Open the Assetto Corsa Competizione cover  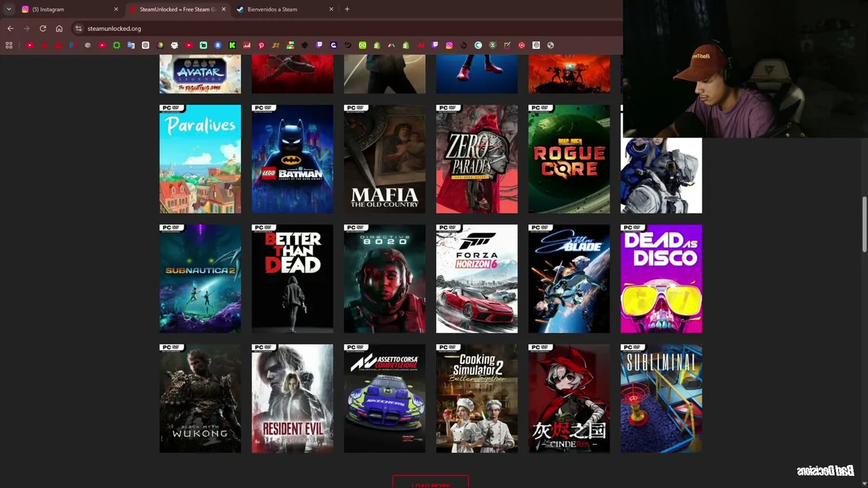pyautogui.click(x=384, y=399)
